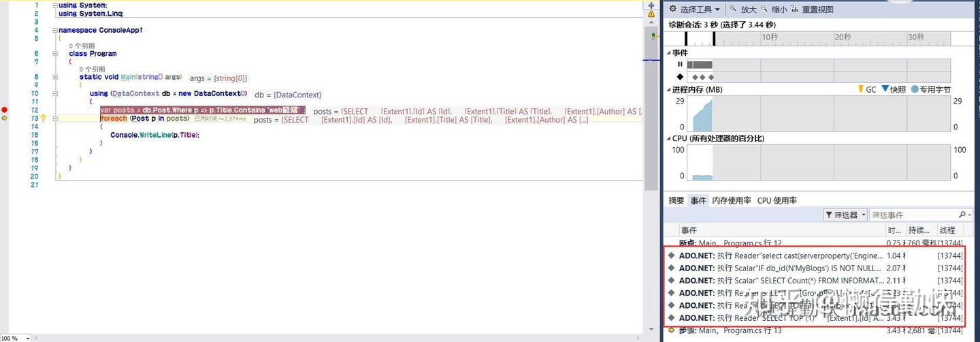Image resolution: width=980 pixels, height=342 pixels.
Task: Switch to the 摘要 tab
Action: (676, 200)
